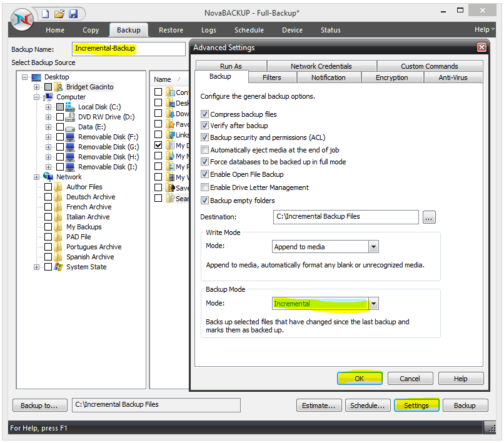Screen dimensions: 504x443
Task: Click the Local Disk (C:) drive icon
Action: pos(70,107)
